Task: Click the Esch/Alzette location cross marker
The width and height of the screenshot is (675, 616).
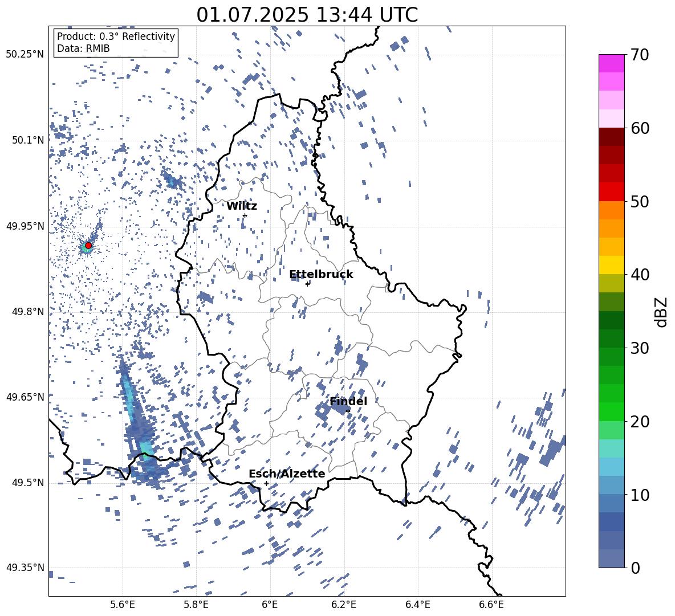Action: 266,483
